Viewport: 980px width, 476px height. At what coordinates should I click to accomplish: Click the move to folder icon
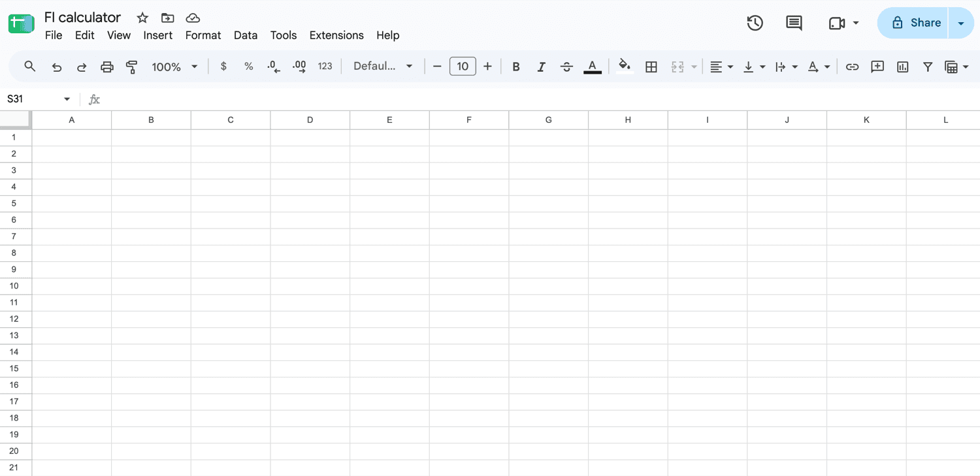[168, 18]
